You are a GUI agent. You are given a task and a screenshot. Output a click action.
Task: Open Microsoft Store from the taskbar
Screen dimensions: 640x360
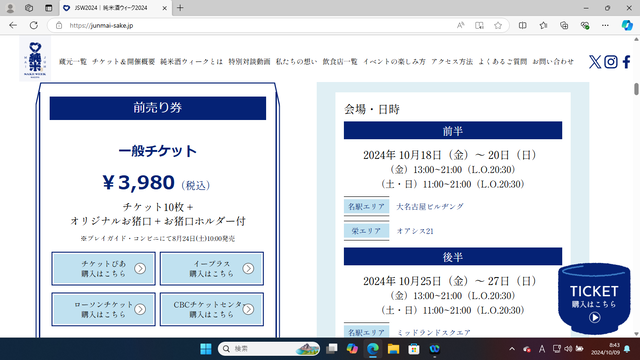(414, 349)
